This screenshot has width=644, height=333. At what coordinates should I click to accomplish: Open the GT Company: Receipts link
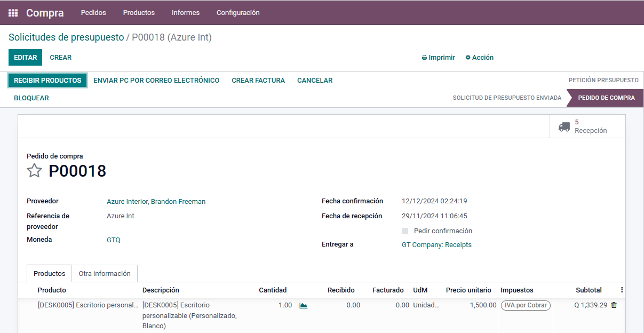pos(436,245)
